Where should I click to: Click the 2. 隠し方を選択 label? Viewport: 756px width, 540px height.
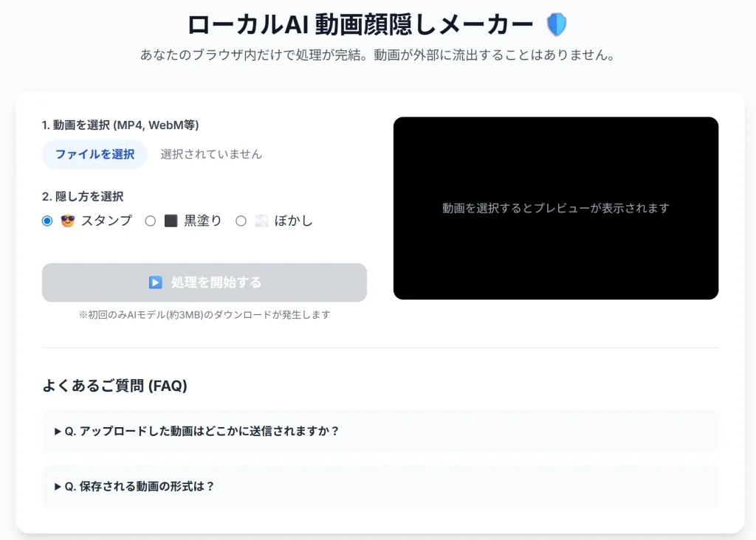tap(83, 196)
